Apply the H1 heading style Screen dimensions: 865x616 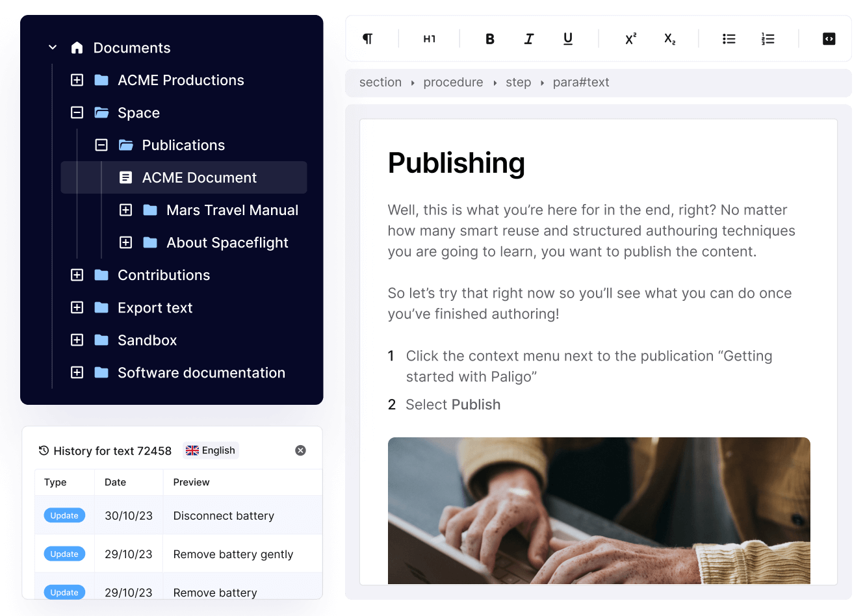pyautogui.click(x=430, y=39)
